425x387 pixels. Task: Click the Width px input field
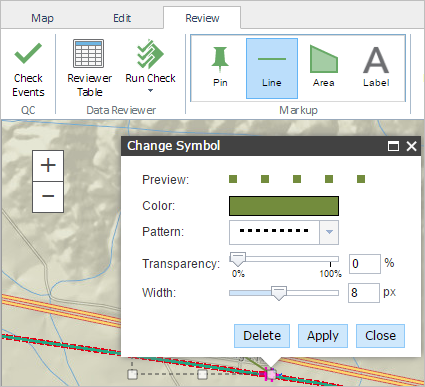point(364,293)
